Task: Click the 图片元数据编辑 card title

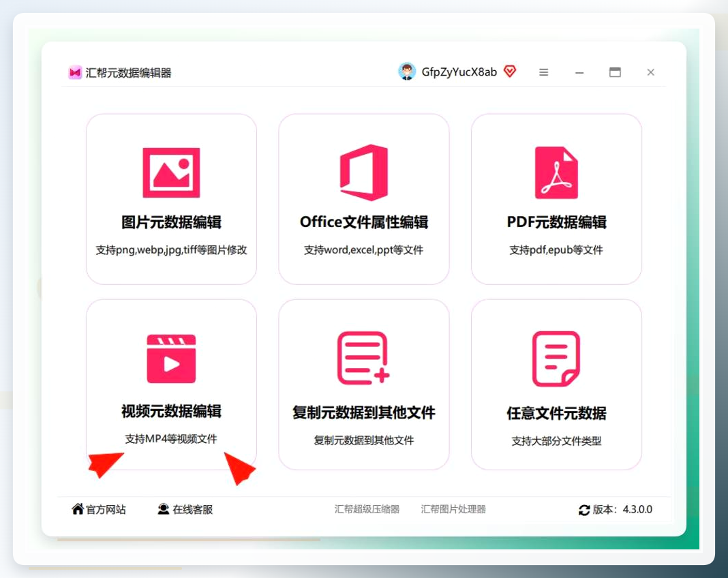Action: 171,222
